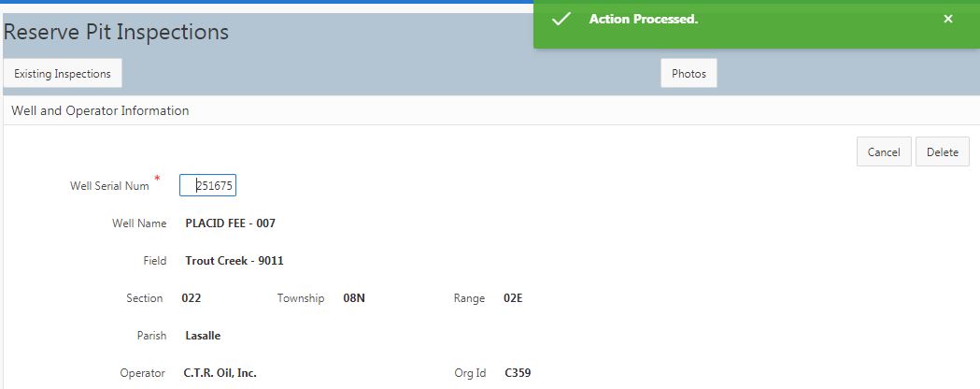Image resolution: width=980 pixels, height=389 pixels.
Task: Select the Range value 02E
Action: click(x=513, y=298)
